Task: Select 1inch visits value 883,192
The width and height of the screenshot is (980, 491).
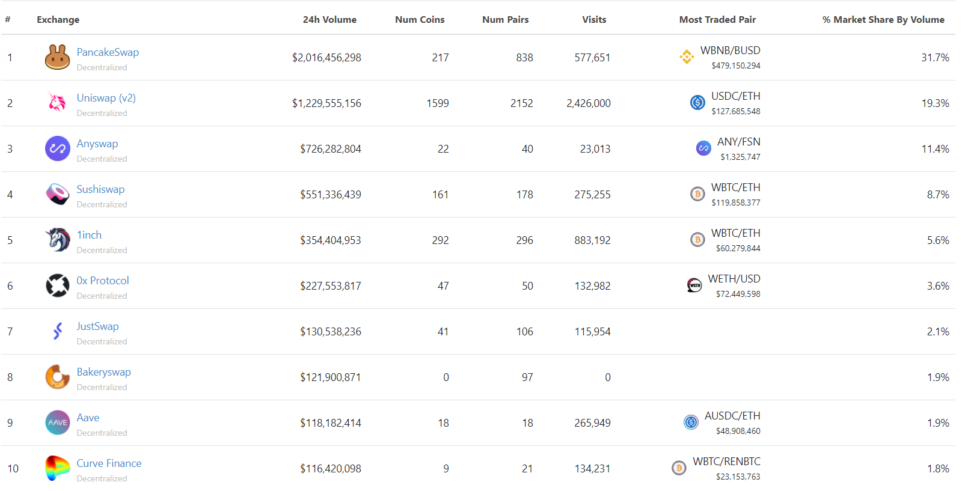Action: 592,240
